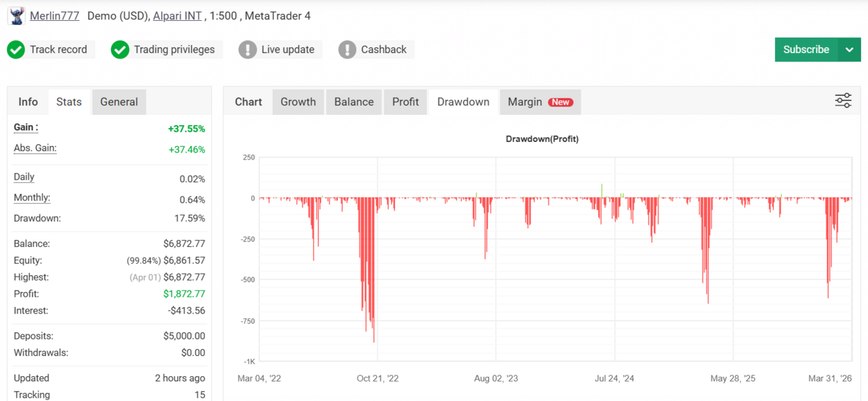
Task: Click the largest Oct 2022 drawdown bar
Action: coord(374,270)
